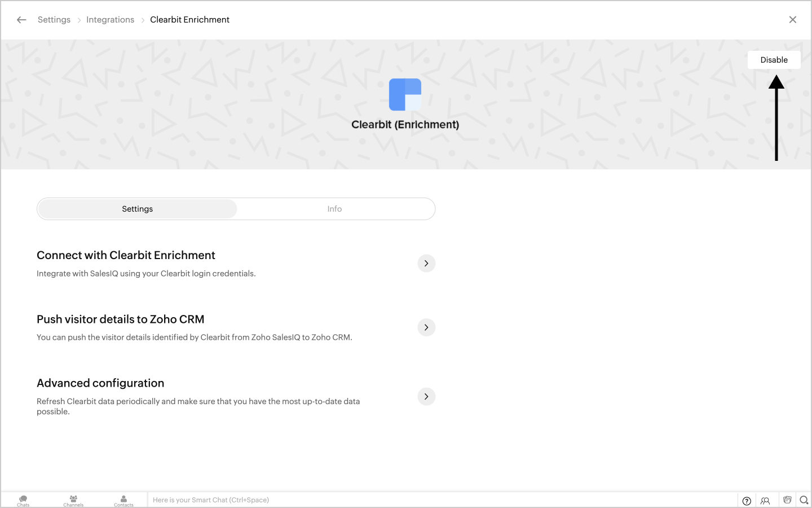Viewport: 812px width, 508px height.
Task: Click the people icon in bottom bar
Action: coord(765,501)
